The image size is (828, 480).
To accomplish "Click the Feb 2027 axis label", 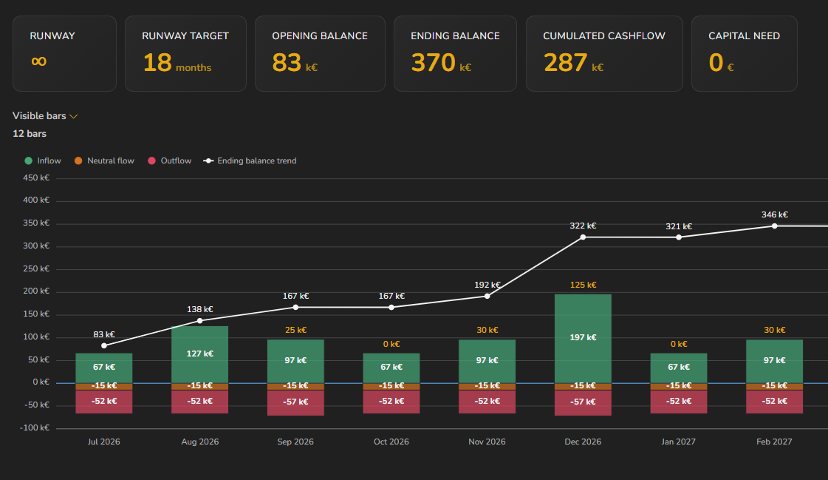I will 774,442.
